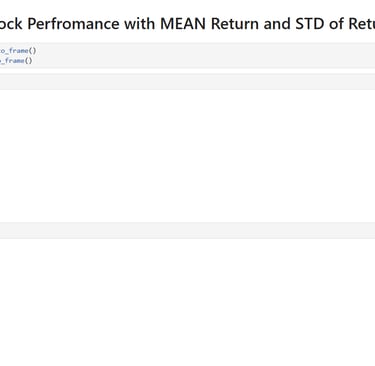Viewport: 375px width, 366px height.
Task: Click thin gap separating first and second cells
Action: click(x=187, y=71)
